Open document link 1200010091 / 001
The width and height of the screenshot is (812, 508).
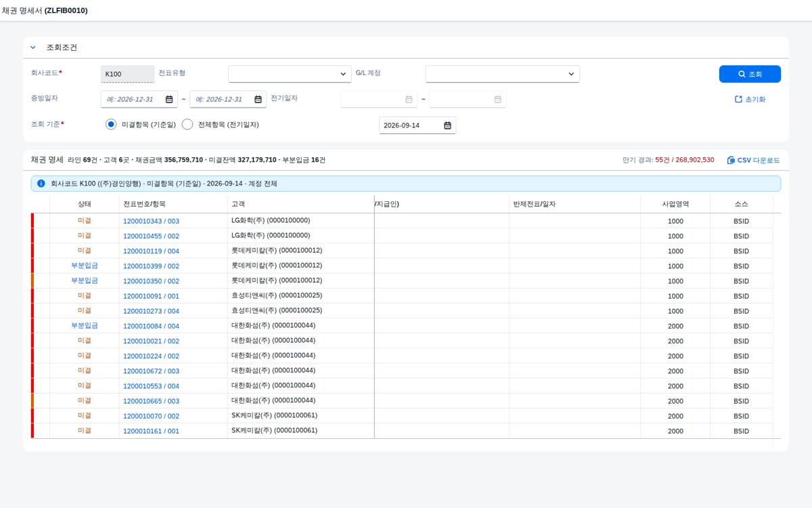[151, 296]
